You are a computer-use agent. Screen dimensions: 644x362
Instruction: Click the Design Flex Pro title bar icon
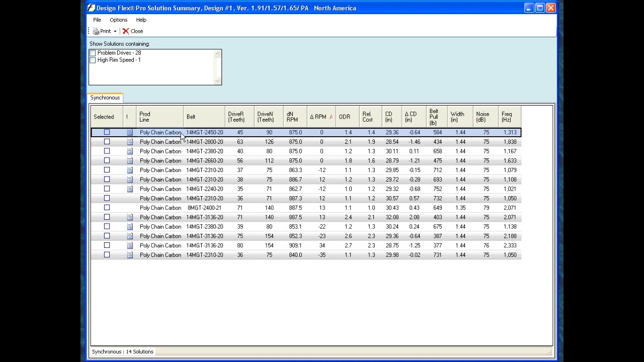tap(91, 8)
